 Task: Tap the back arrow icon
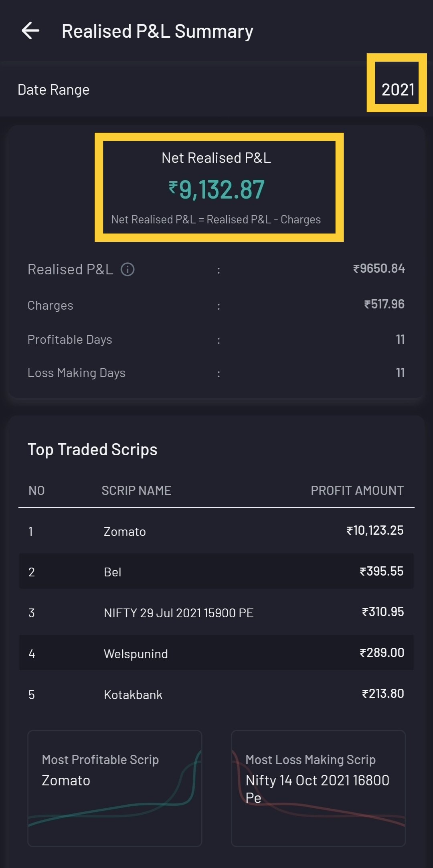pos(30,31)
